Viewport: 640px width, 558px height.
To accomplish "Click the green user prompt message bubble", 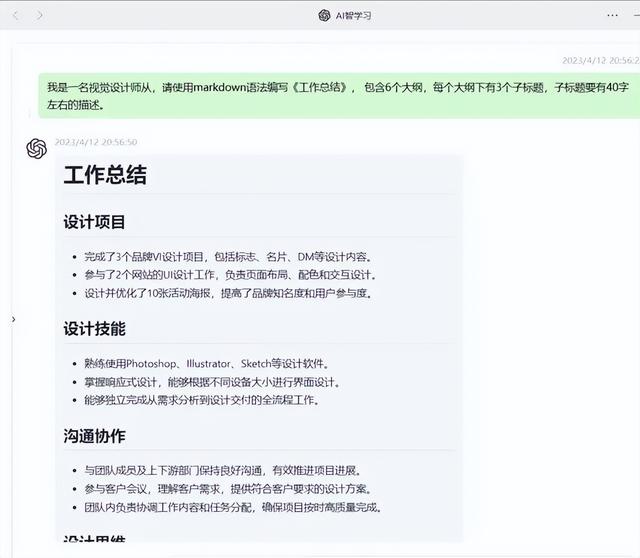I will pos(338,96).
